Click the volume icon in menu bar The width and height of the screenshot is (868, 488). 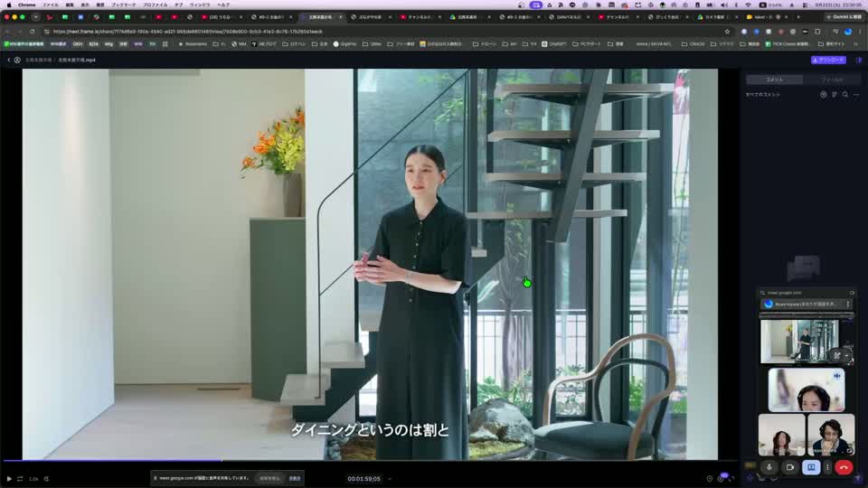pos(724,5)
